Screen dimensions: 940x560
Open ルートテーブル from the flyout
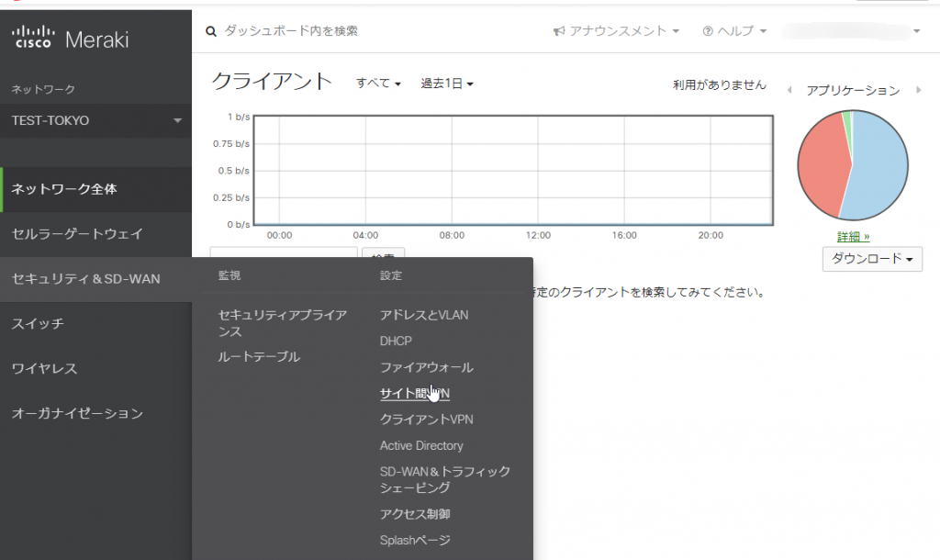coord(259,357)
